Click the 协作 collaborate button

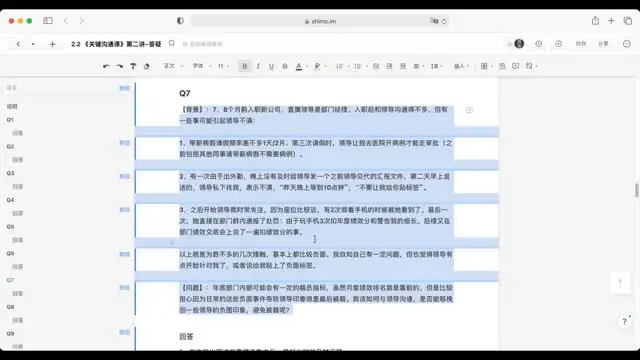[581, 44]
